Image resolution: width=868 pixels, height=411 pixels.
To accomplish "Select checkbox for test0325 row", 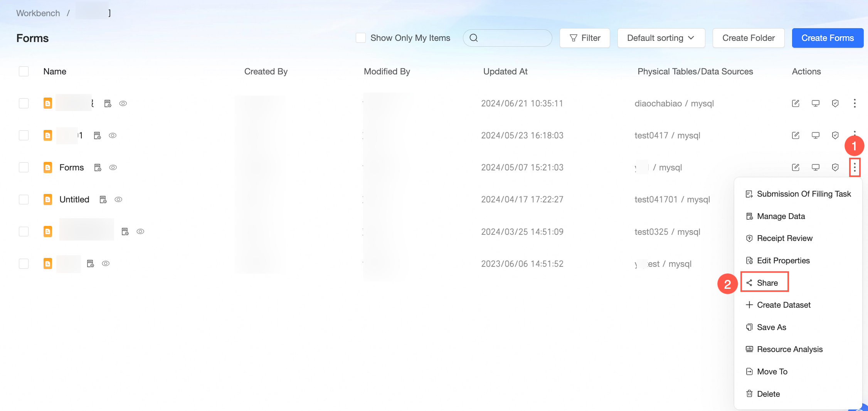I will (x=24, y=231).
